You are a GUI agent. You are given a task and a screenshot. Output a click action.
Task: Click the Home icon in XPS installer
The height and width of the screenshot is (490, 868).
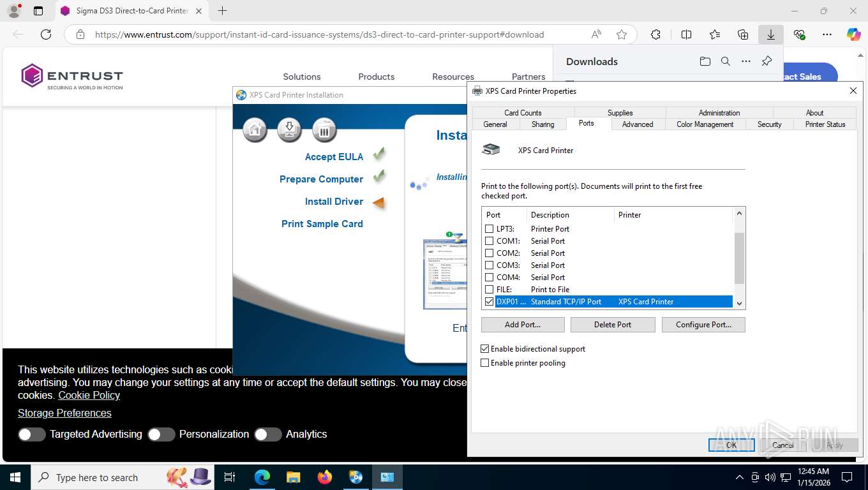click(255, 130)
